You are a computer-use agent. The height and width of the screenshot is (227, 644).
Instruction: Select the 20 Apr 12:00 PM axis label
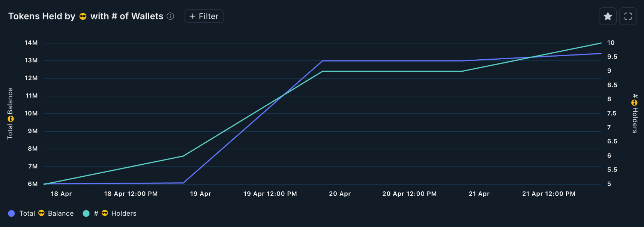[x=409, y=194]
